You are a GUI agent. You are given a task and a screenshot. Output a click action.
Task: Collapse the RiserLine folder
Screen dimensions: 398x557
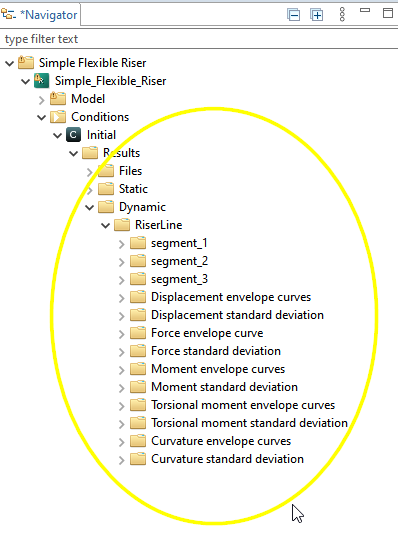click(106, 226)
